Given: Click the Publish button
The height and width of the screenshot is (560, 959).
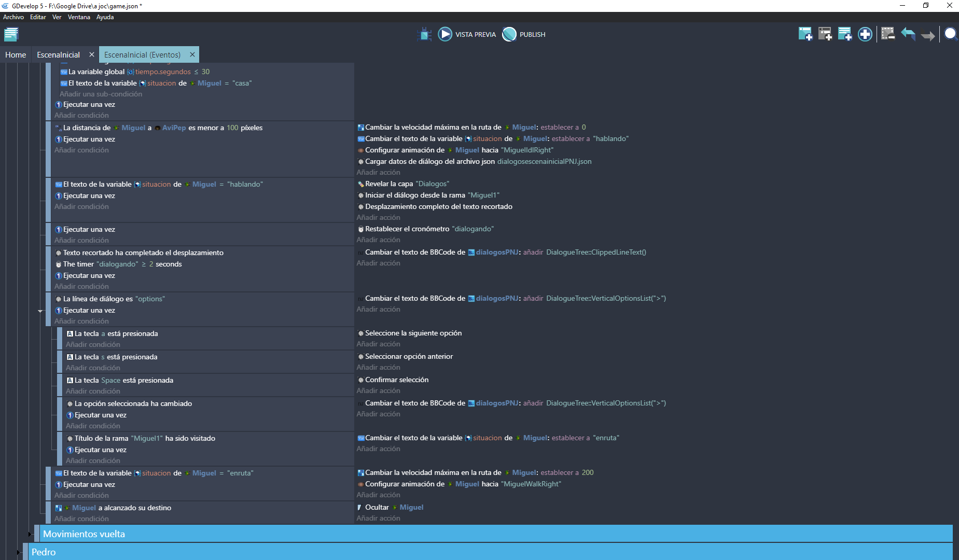Looking at the screenshot, I should [524, 35].
